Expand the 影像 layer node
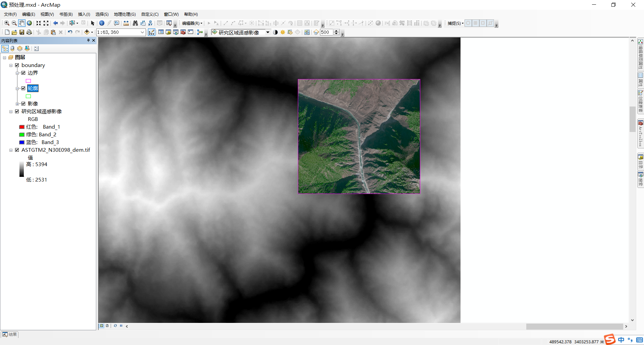The image size is (644, 345). [17, 104]
